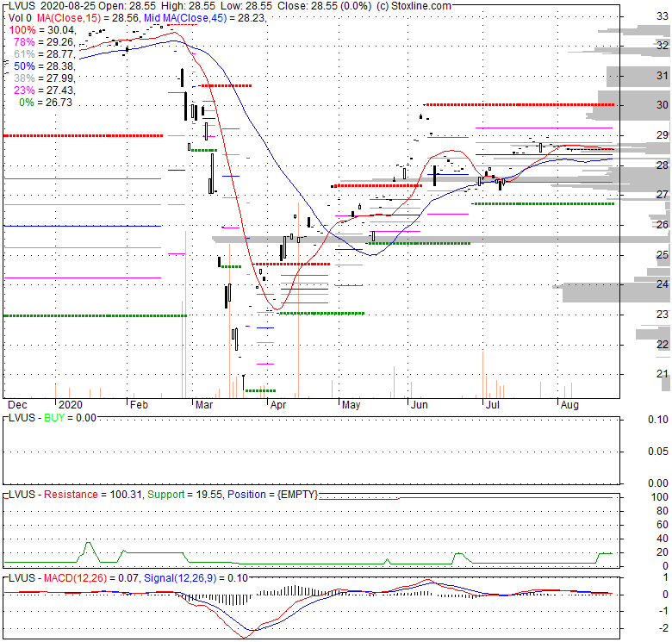Click the MA(Close,15) legend label
Viewport: 672px width, 642px height.
(x=69, y=18)
